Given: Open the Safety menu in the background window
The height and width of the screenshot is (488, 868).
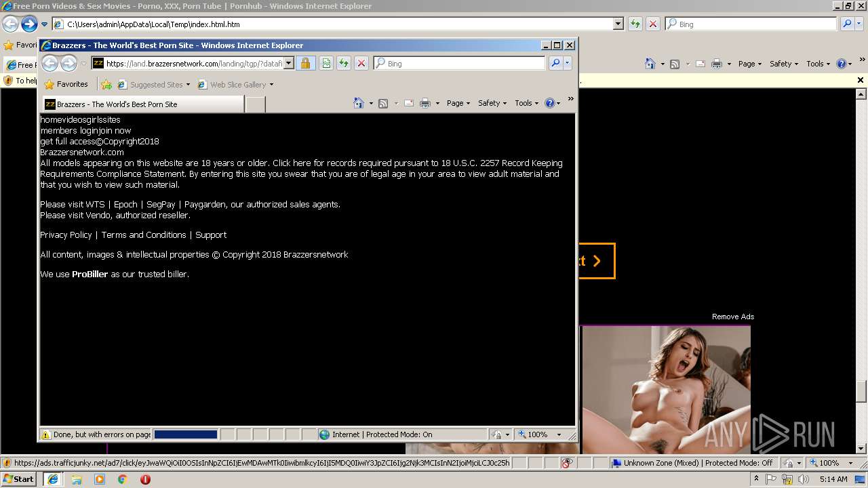Looking at the screenshot, I should [784, 64].
